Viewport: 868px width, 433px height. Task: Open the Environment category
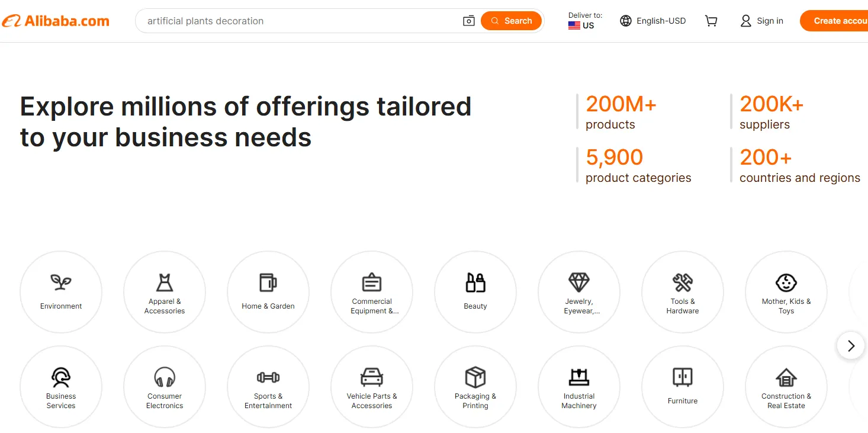(61, 291)
